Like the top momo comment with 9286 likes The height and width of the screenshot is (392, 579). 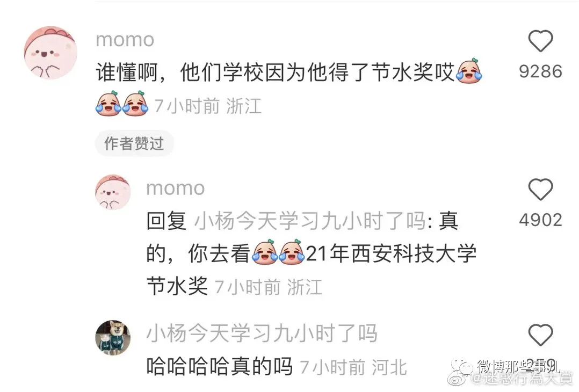pos(540,41)
